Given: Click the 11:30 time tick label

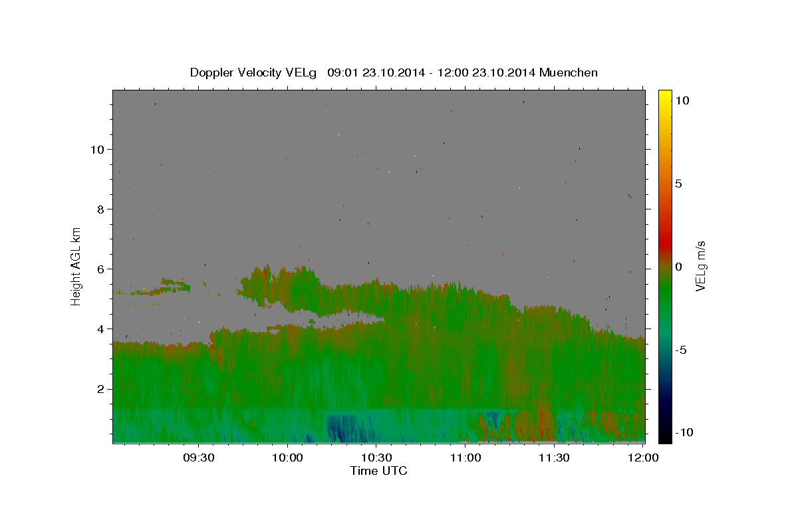Looking at the screenshot, I should tap(554, 458).
